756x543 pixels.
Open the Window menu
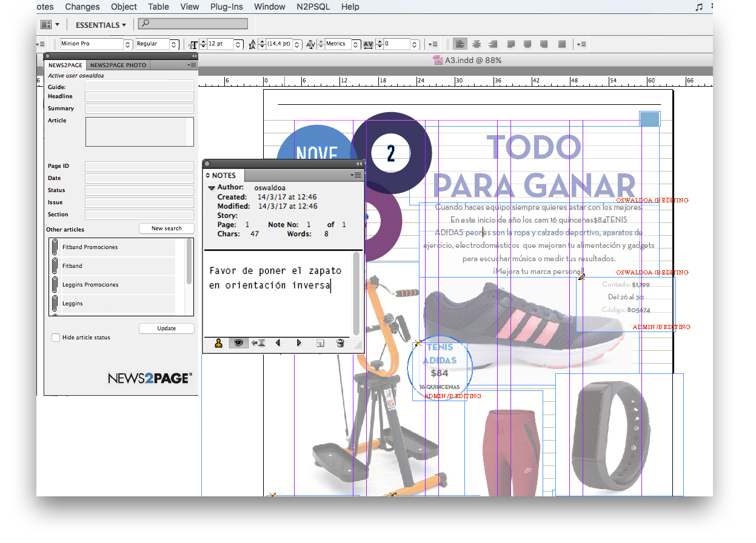[x=270, y=7]
